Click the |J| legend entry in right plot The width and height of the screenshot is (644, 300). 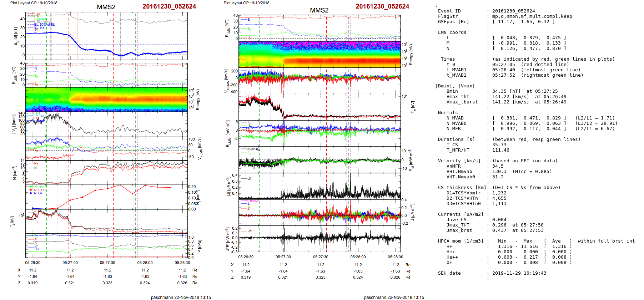[x=249, y=178]
